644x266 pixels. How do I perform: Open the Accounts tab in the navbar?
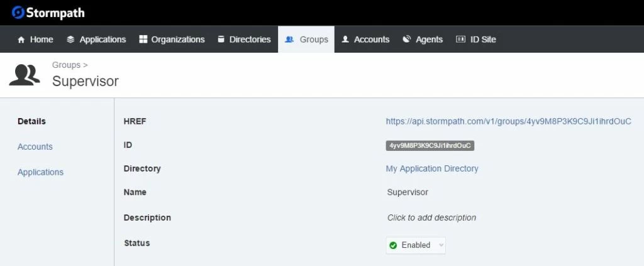(365, 40)
